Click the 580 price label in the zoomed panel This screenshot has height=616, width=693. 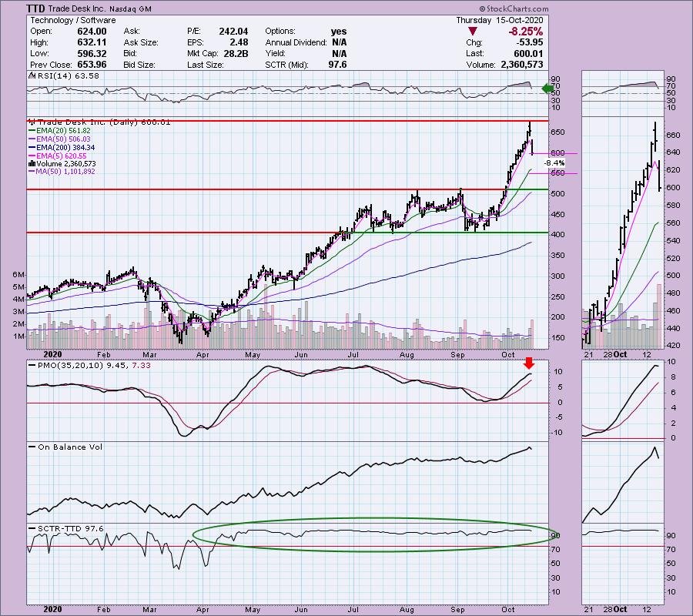tap(673, 206)
